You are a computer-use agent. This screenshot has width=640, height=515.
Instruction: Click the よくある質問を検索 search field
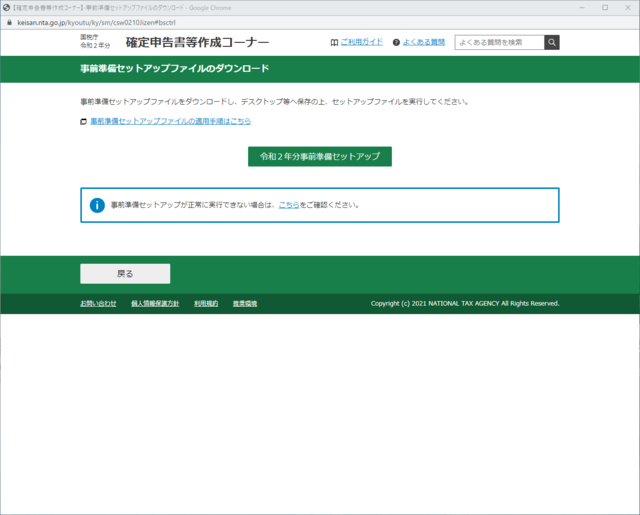coord(500,42)
